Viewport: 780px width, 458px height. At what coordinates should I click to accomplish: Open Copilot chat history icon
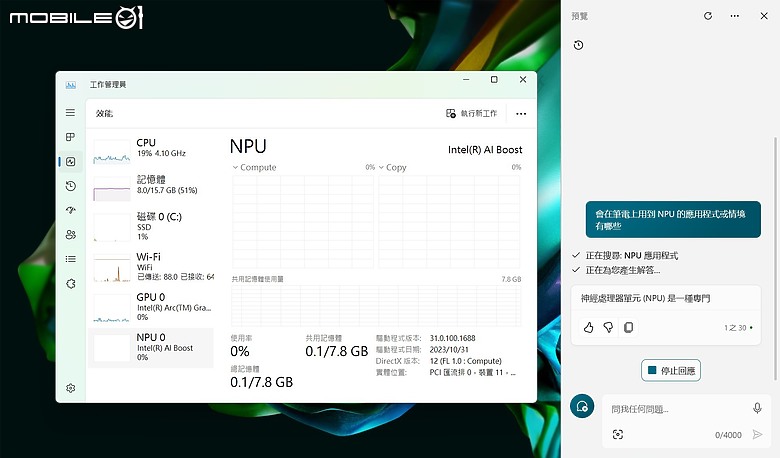pos(578,45)
